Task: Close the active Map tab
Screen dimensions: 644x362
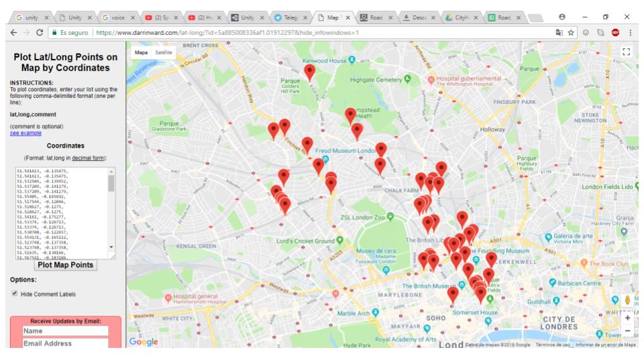Action: click(348, 17)
